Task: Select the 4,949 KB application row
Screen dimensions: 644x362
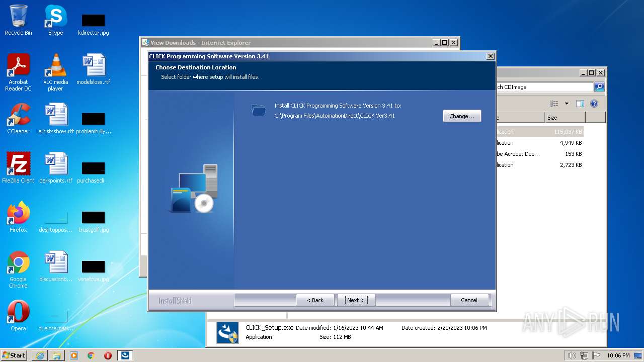Action: coord(539,143)
